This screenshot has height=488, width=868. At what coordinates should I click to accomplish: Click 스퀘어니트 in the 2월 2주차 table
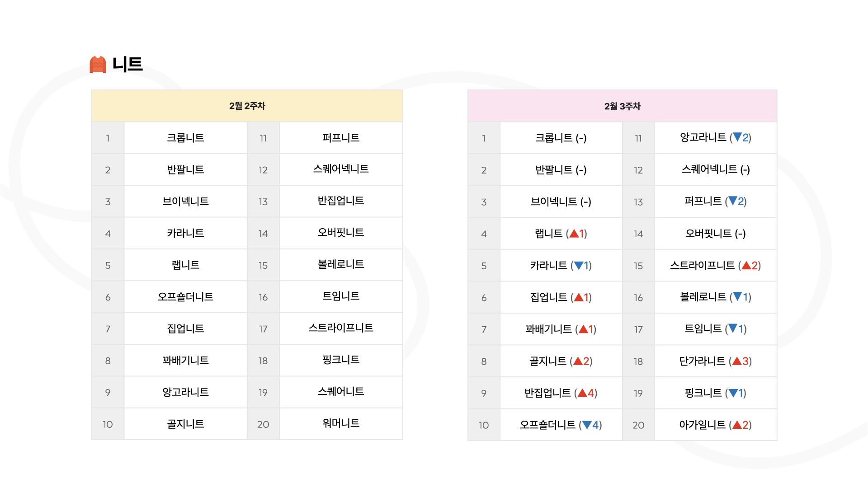click(341, 391)
